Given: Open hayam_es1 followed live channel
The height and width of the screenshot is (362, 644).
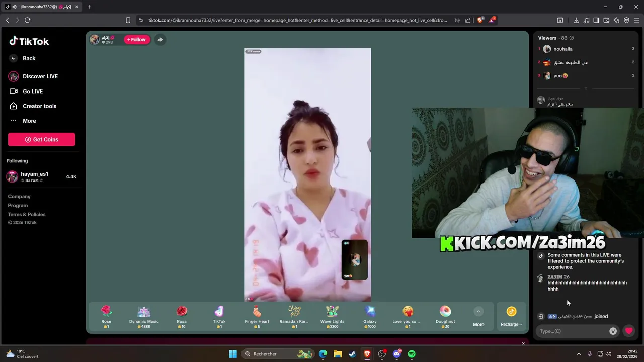Looking at the screenshot, I should point(42,176).
